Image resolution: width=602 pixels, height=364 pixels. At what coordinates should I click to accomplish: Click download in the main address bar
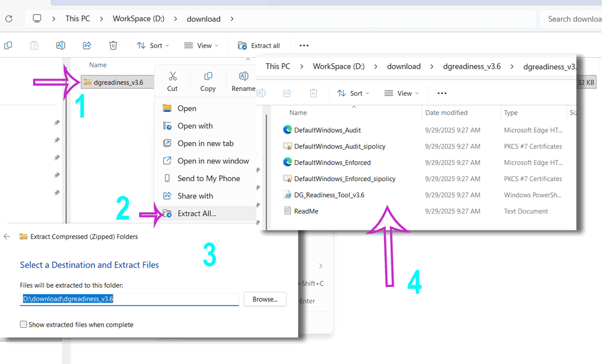pos(203,19)
